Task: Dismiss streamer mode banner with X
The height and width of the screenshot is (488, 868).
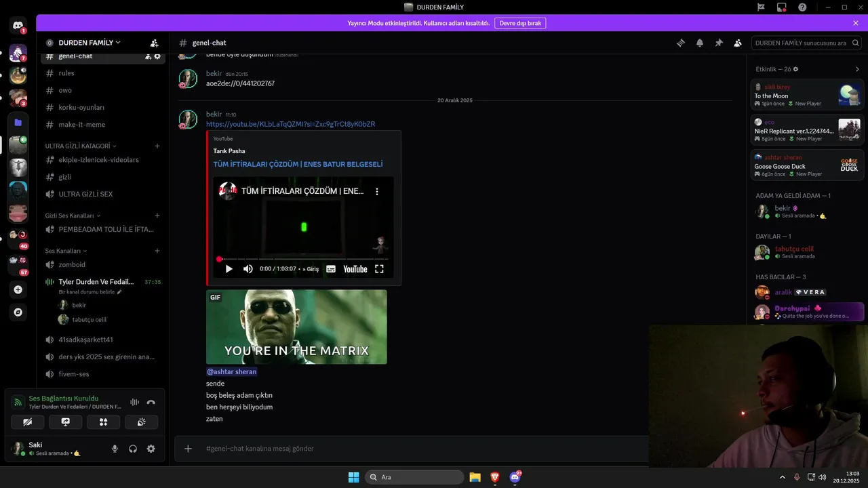Action: pos(856,23)
